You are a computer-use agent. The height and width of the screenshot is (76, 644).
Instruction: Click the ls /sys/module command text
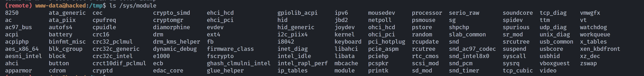tap(133, 6)
